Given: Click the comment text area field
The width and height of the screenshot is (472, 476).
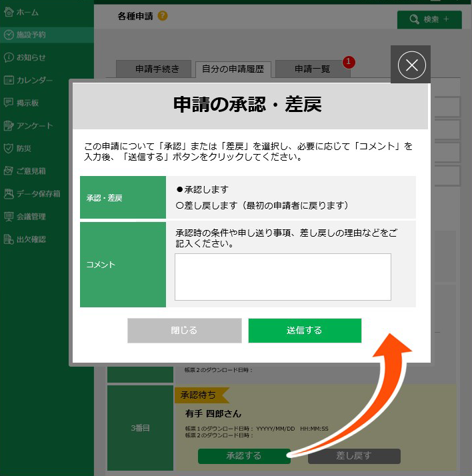Looking at the screenshot, I should tap(283, 277).
